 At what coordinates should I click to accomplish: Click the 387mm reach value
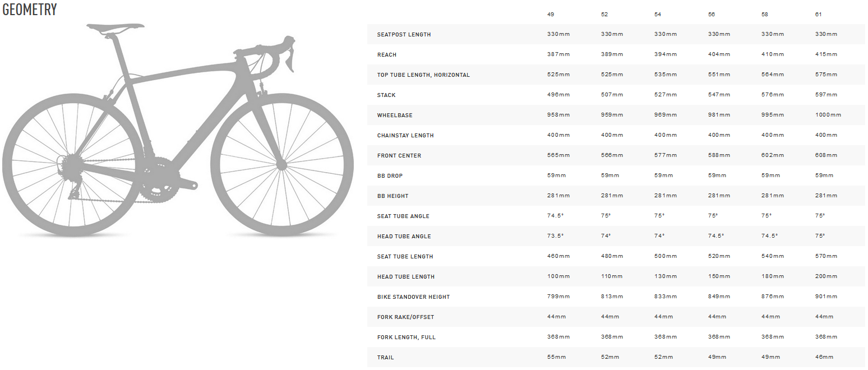pos(558,54)
